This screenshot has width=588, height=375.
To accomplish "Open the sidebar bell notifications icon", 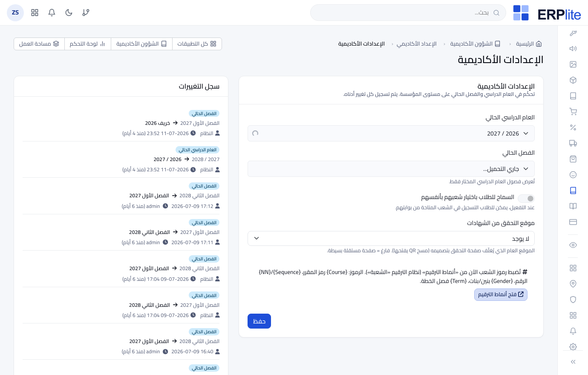I will tap(573, 331).
